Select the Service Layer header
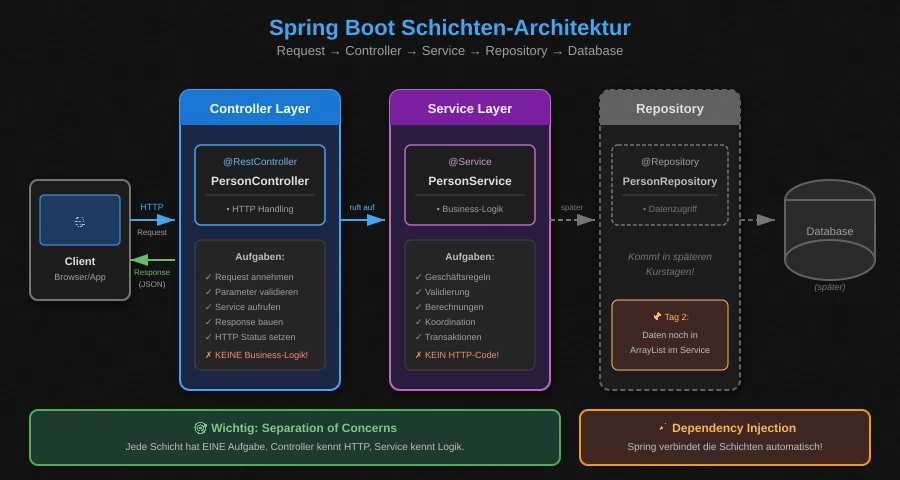The width and height of the screenshot is (900, 480). click(x=470, y=108)
